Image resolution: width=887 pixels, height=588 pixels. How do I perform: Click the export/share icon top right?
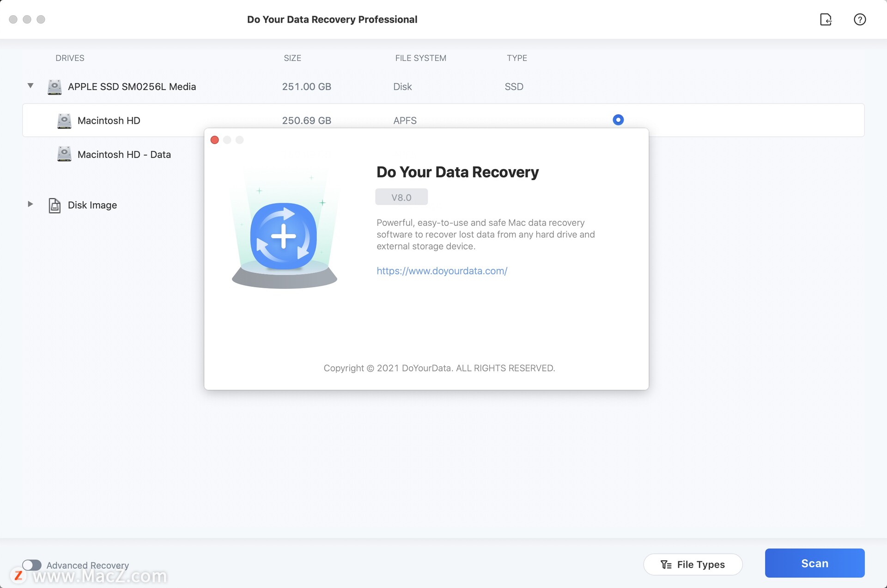pos(826,18)
